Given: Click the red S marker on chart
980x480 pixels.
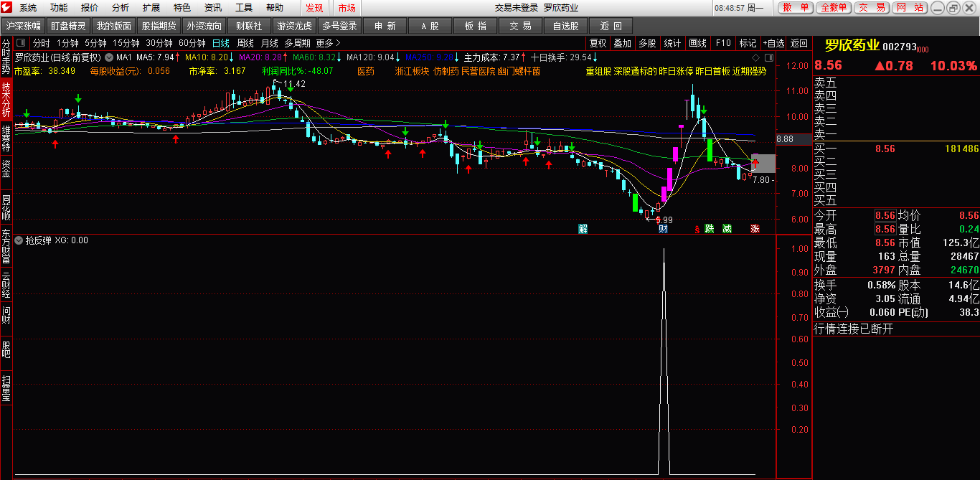Looking at the screenshot, I should tap(696, 229).
